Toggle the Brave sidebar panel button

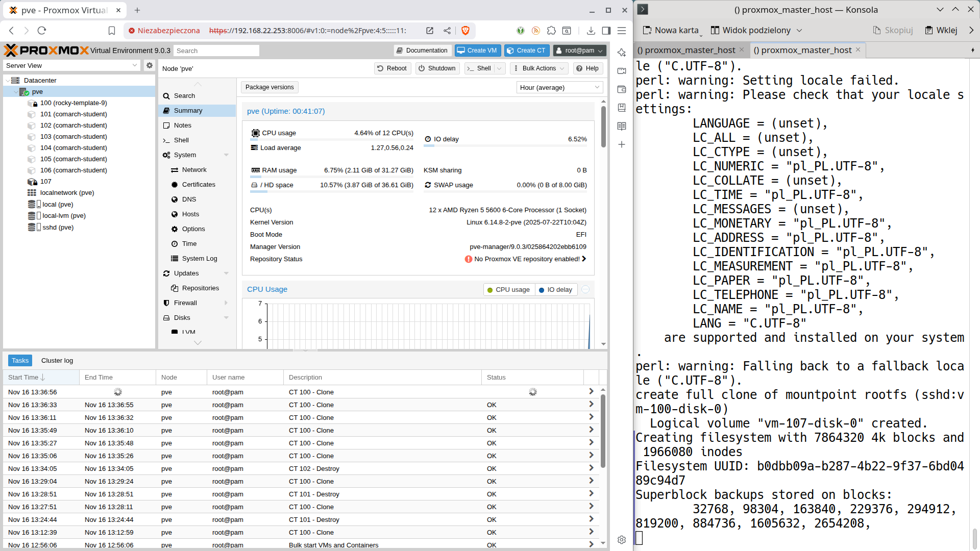tap(606, 31)
